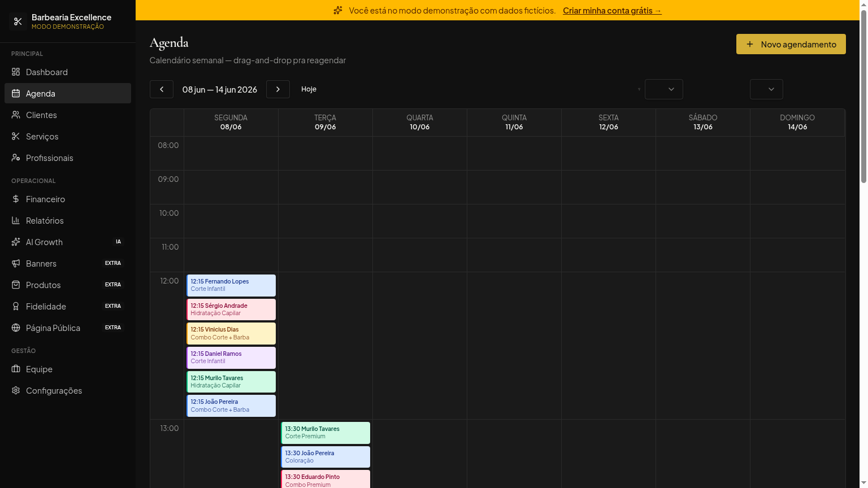Click the date range 08 jun — 14 jun 2026
Viewport: 868px width, 488px height.
tap(220, 89)
